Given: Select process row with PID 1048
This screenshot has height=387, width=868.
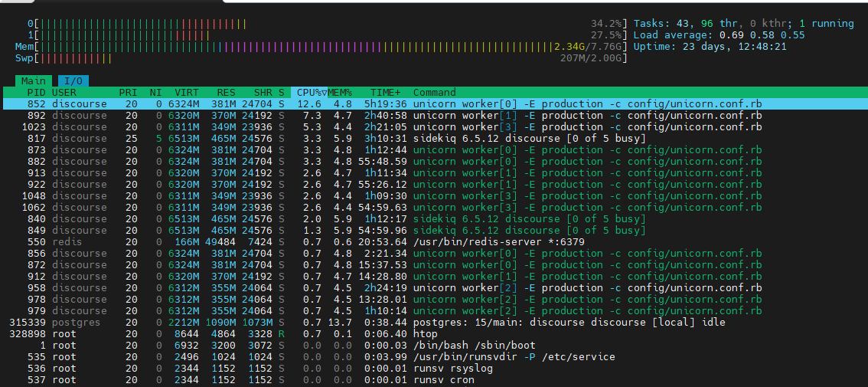Looking at the screenshot, I should 434,195.
